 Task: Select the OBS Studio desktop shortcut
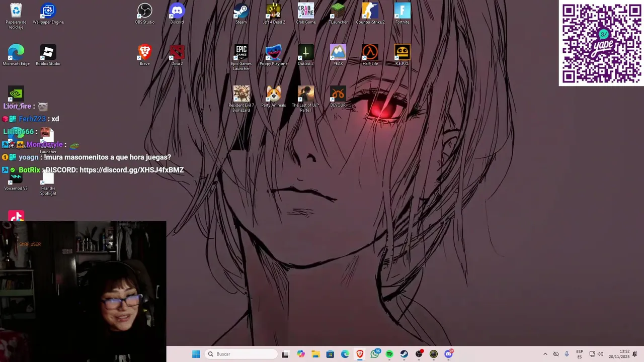pos(145,14)
